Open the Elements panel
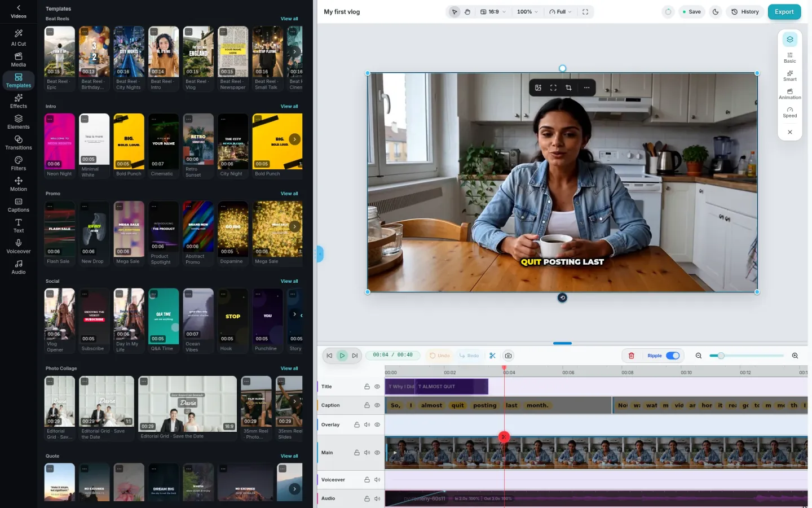Viewport: 812px width, 508px height. point(19,122)
